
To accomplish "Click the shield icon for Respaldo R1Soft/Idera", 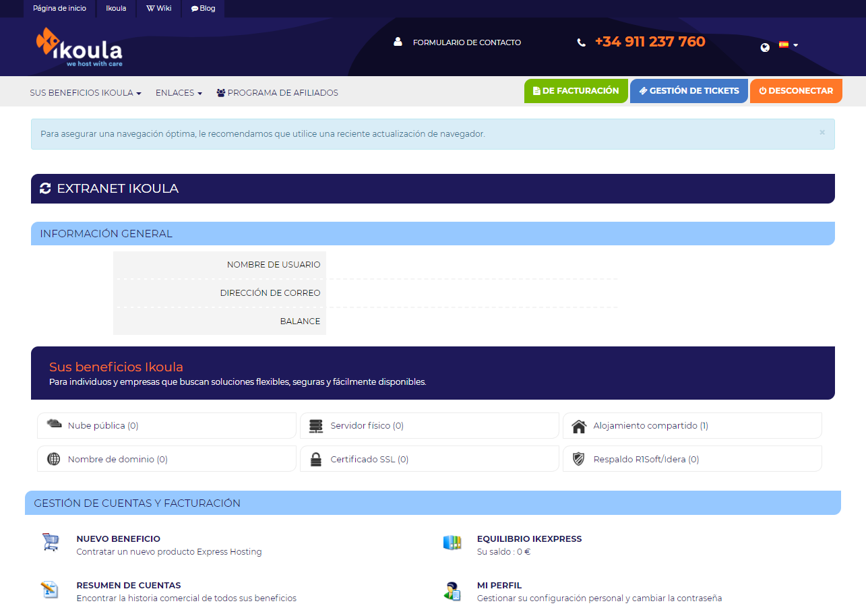I will click(578, 458).
